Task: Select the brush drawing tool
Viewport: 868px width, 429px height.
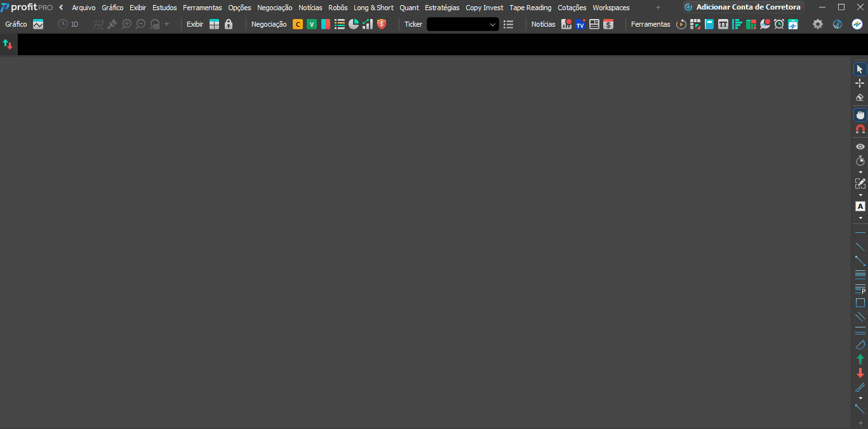Action: [860, 387]
